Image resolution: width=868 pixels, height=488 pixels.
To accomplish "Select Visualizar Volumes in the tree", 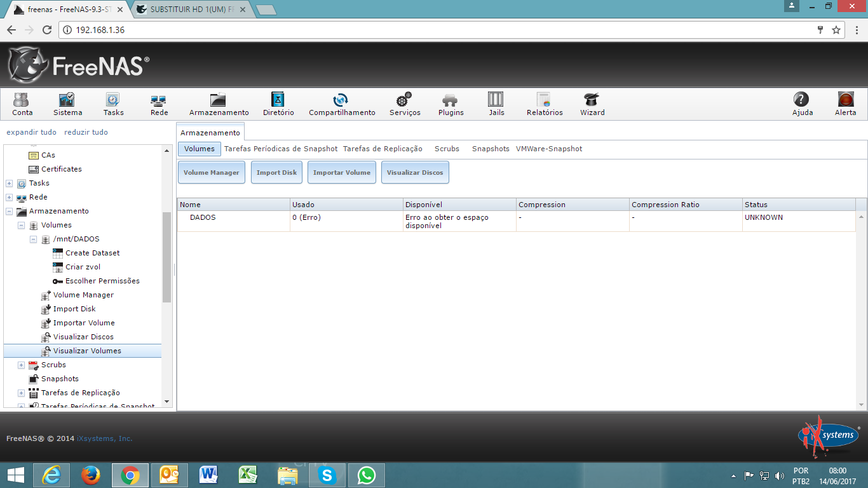I will point(83,351).
